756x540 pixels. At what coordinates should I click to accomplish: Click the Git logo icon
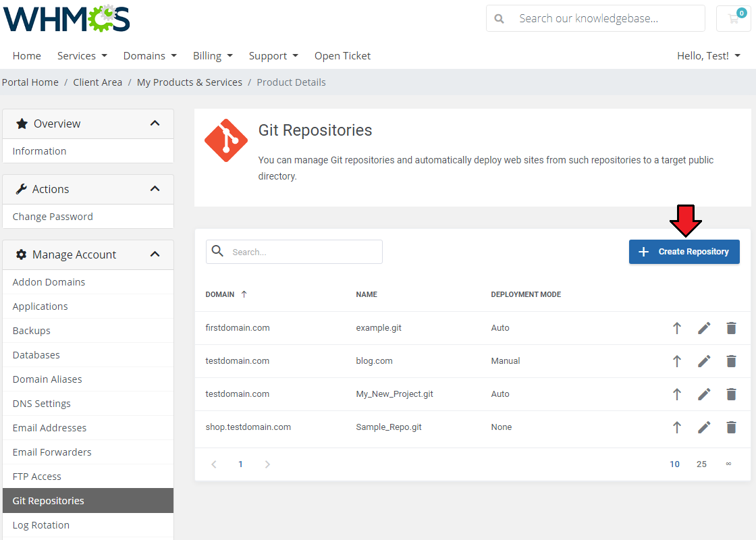[226, 140]
